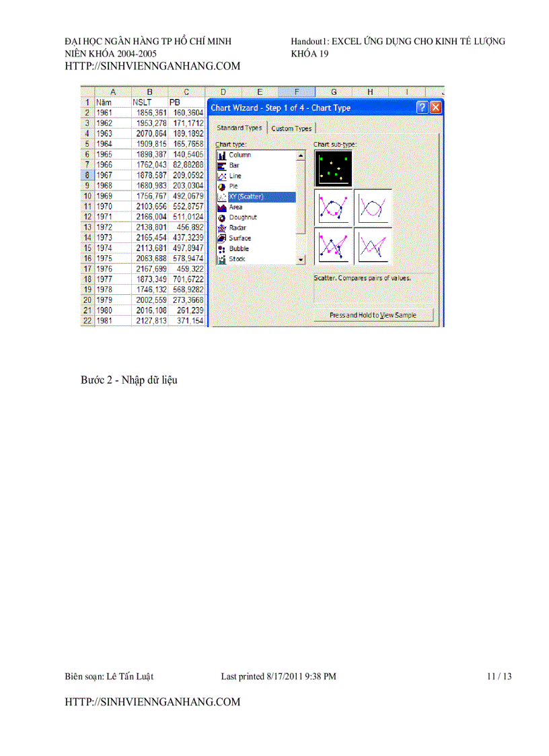Choose the scatter with smooth lines sub-type
This screenshot has width=549, height=756.
tap(333, 208)
